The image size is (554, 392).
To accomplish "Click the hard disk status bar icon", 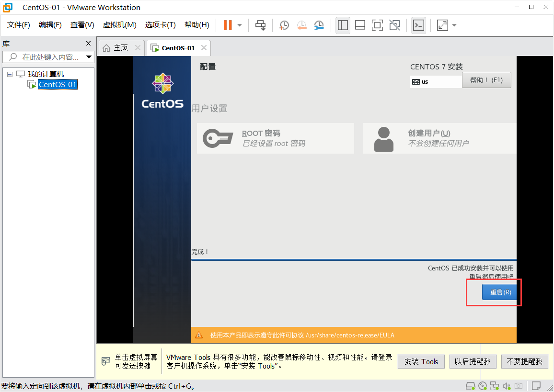I will tap(470, 386).
